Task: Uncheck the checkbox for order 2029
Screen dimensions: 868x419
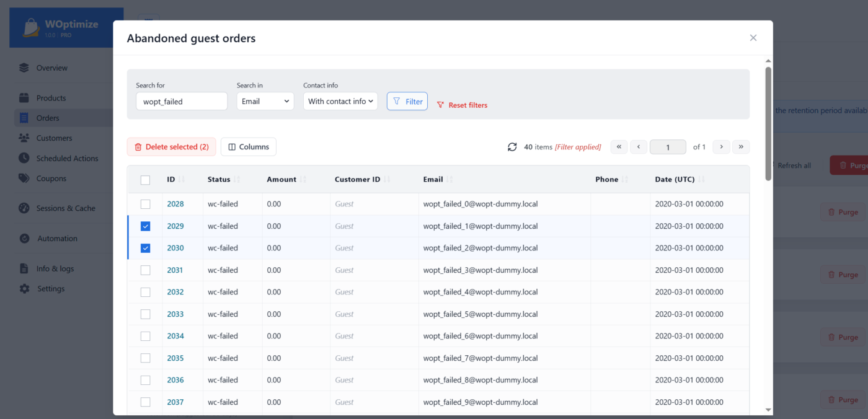Action: (x=145, y=226)
